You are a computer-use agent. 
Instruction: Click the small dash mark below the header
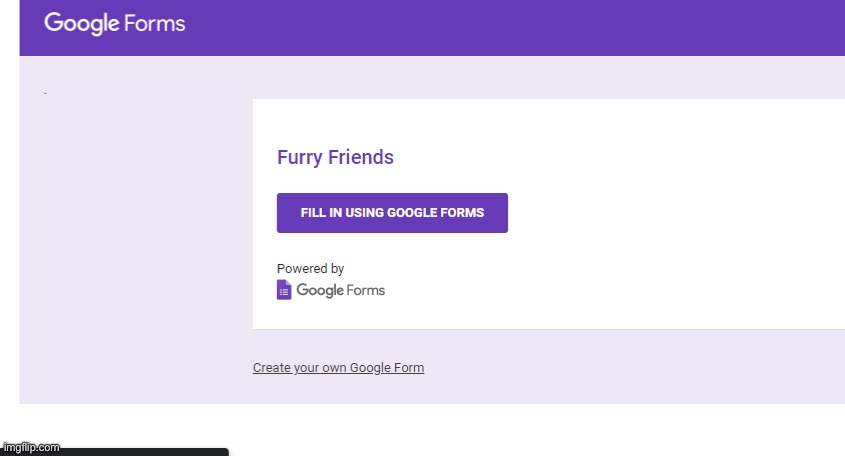[45, 93]
